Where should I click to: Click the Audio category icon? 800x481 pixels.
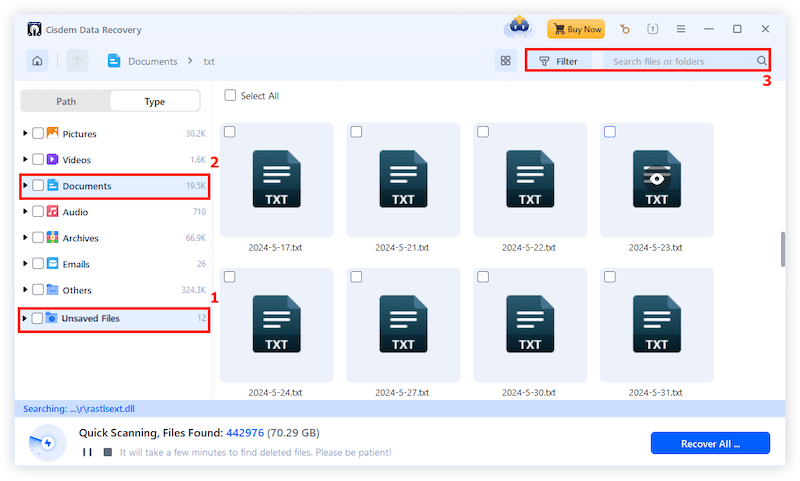tap(53, 211)
